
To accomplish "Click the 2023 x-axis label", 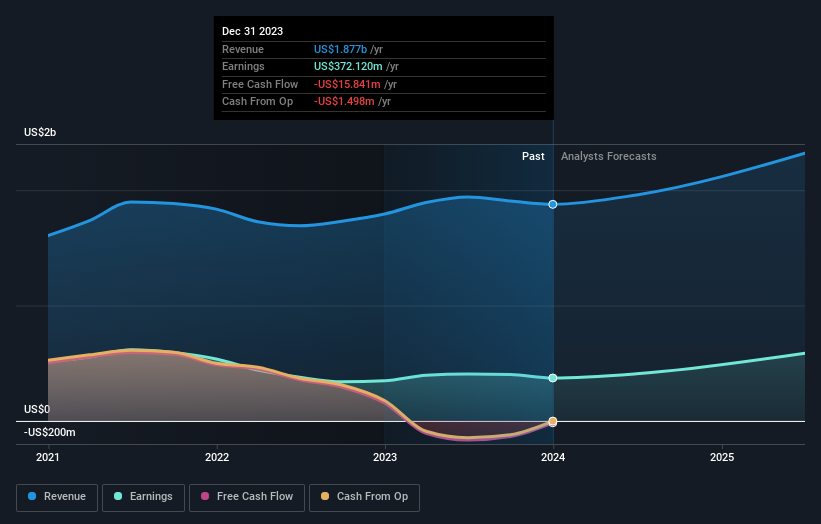I will point(385,458).
